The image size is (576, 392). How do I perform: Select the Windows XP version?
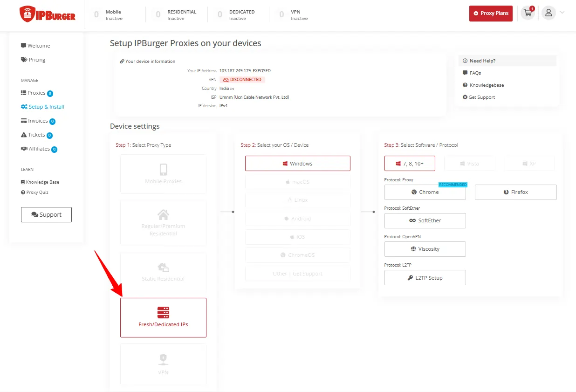529,164
